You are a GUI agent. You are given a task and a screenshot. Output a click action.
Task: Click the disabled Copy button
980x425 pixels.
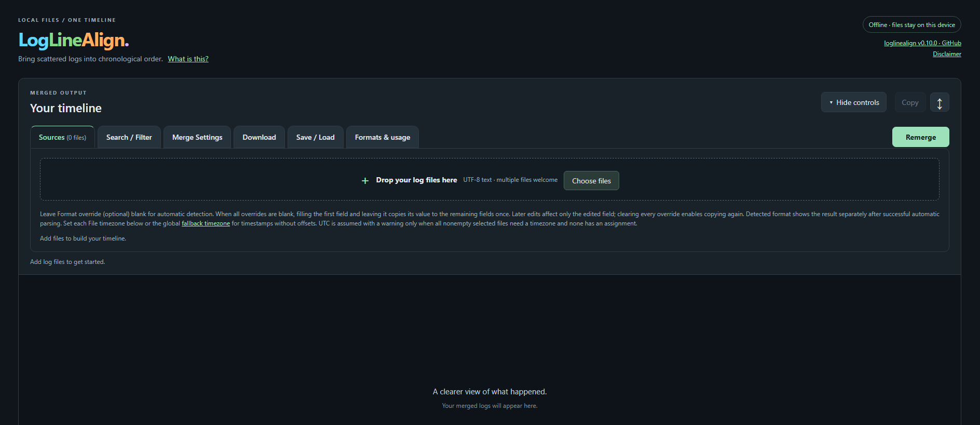pyautogui.click(x=910, y=102)
